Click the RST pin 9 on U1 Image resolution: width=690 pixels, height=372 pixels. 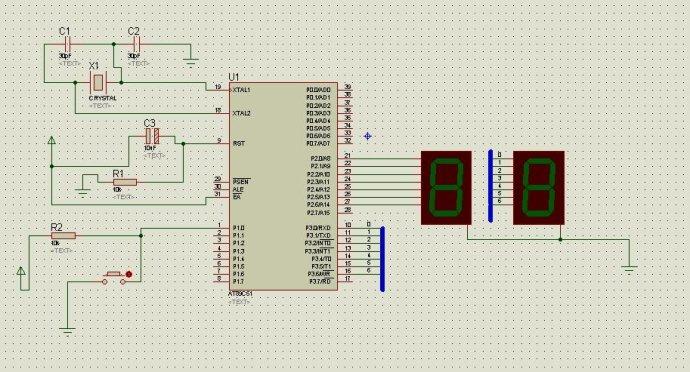[223, 142]
